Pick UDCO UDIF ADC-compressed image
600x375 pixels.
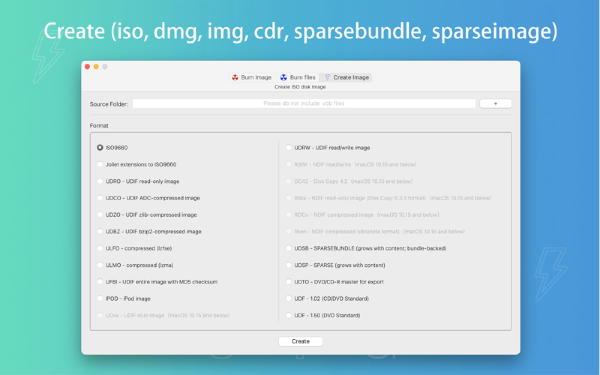click(x=148, y=198)
